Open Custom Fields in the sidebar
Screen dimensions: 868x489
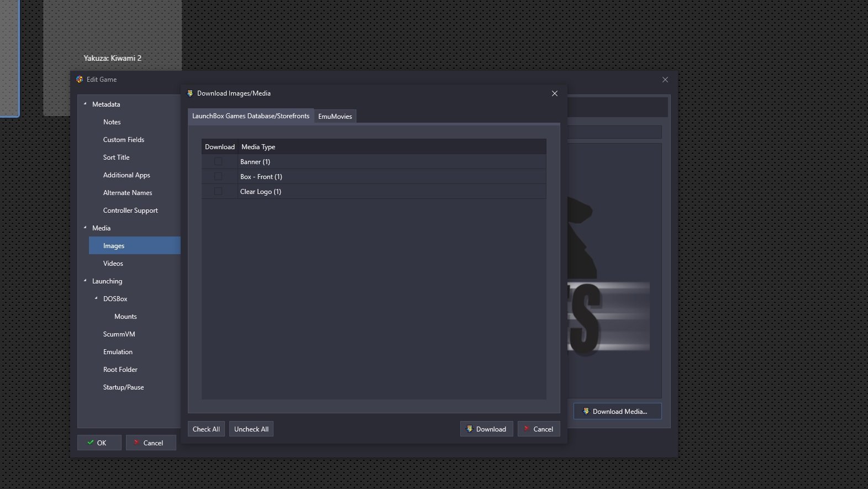tap(124, 140)
